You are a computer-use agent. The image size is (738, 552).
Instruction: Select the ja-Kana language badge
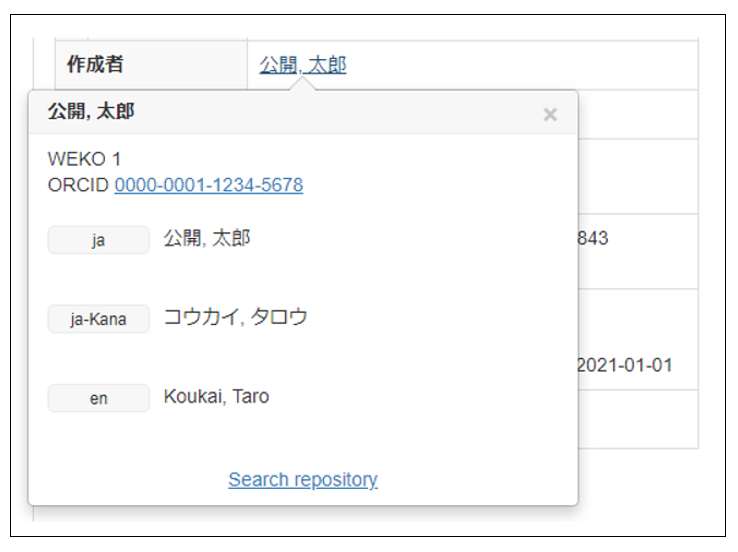point(98,319)
